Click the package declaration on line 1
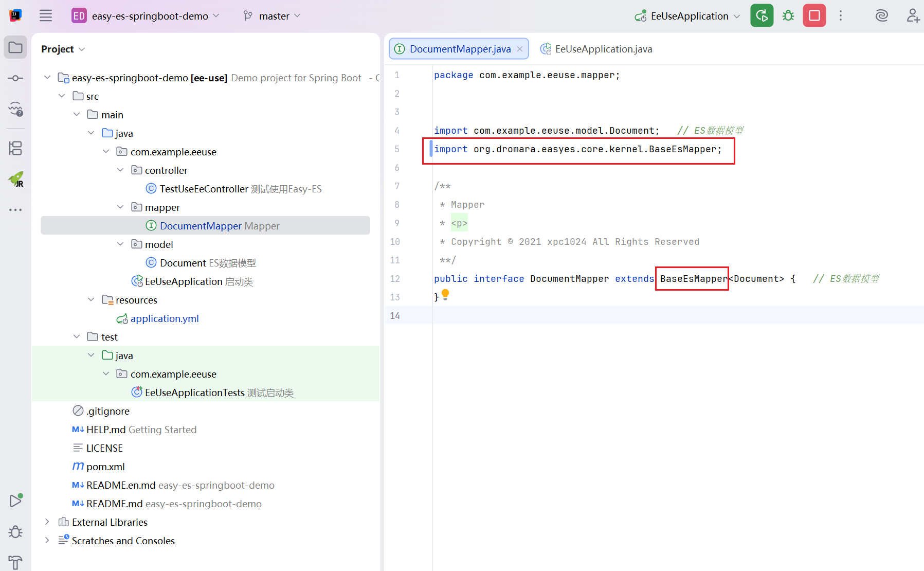924x571 pixels. [x=527, y=75]
